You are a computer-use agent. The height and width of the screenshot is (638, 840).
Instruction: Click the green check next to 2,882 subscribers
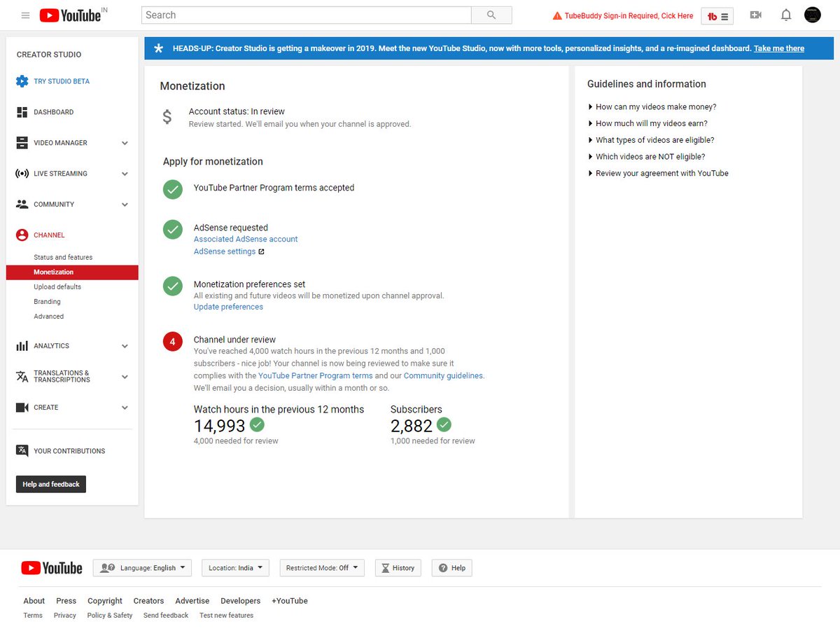point(444,424)
